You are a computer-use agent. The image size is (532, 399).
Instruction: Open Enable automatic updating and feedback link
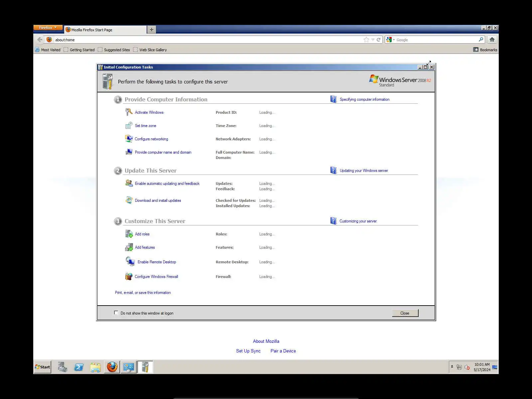pyautogui.click(x=167, y=184)
